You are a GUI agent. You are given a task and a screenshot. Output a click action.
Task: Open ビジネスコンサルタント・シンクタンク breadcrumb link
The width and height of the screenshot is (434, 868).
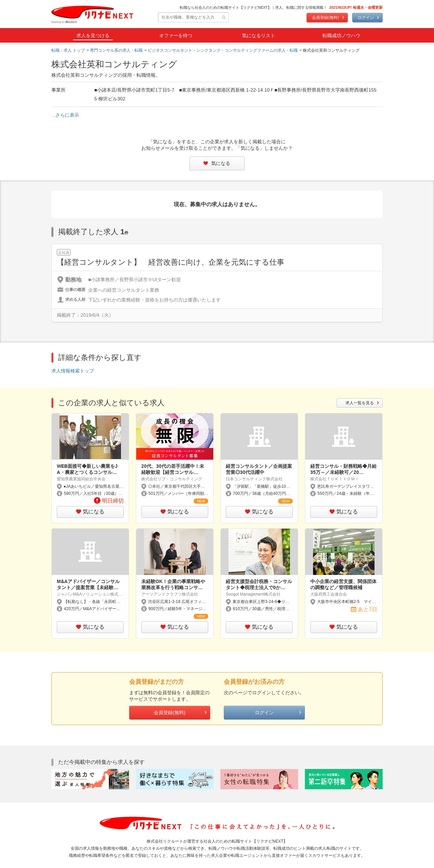(223, 50)
